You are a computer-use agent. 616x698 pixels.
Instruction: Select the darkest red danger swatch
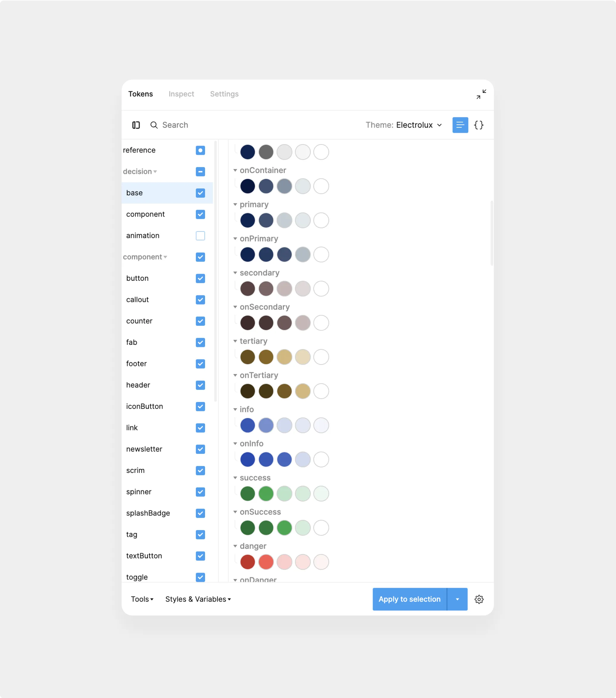(x=247, y=562)
